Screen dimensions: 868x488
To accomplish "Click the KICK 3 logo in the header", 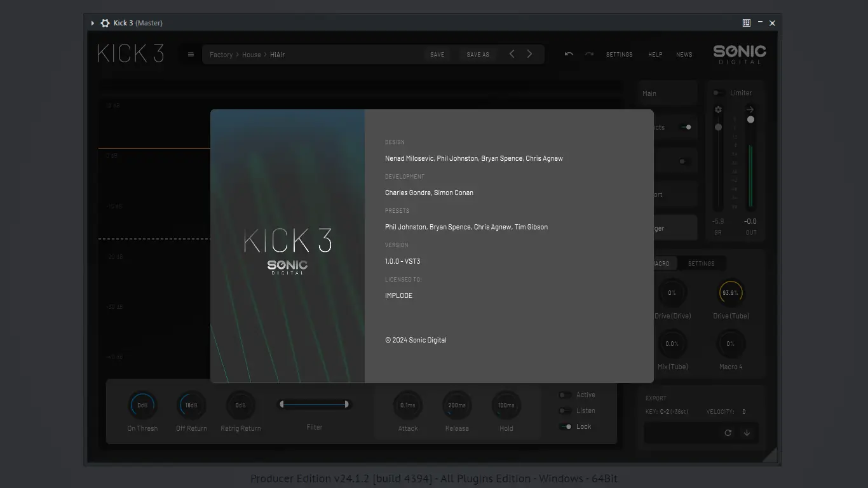I will (131, 54).
